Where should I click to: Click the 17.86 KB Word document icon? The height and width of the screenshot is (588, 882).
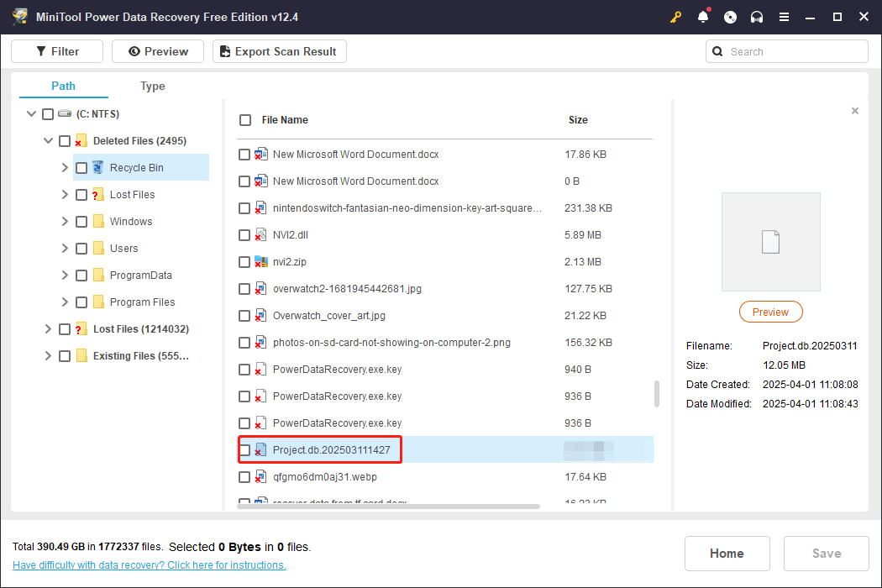[x=260, y=155]
